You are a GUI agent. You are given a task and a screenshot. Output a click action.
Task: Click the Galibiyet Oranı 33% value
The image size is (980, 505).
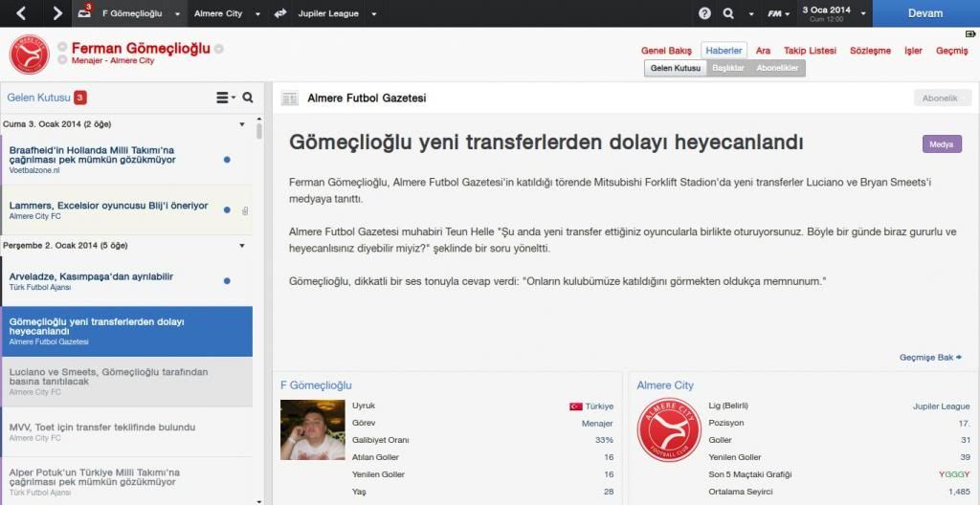[x=605, y=440]
